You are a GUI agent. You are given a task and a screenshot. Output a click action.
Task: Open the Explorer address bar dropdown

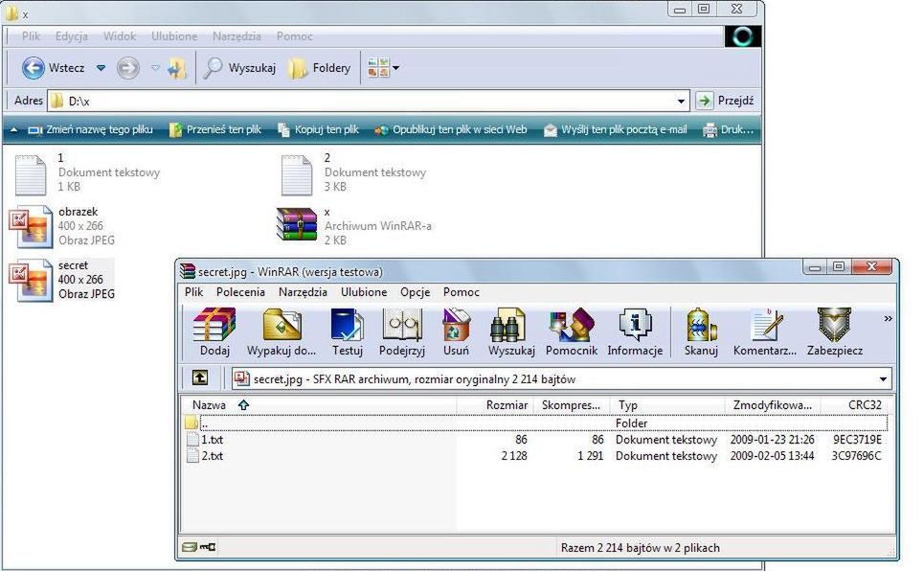681,101
